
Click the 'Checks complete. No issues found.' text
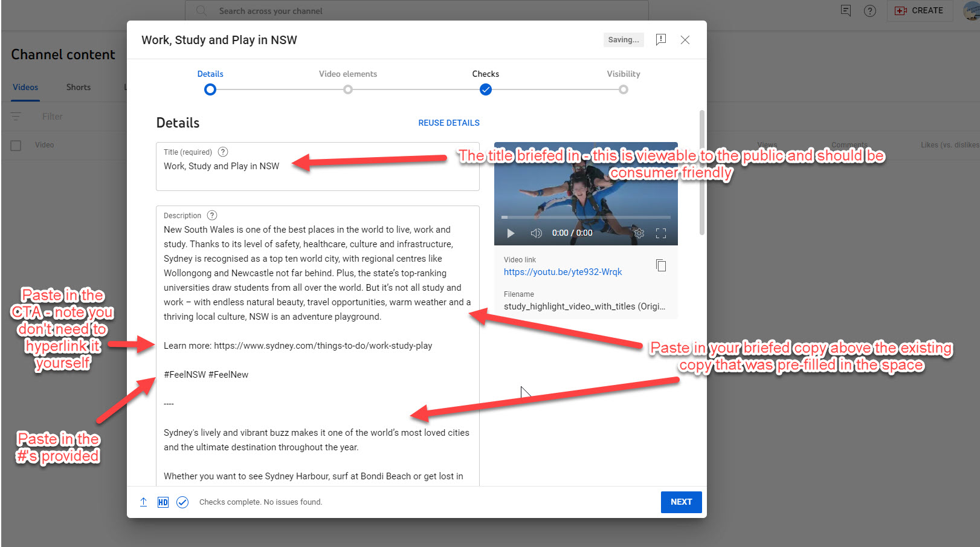tap(261, 502)
